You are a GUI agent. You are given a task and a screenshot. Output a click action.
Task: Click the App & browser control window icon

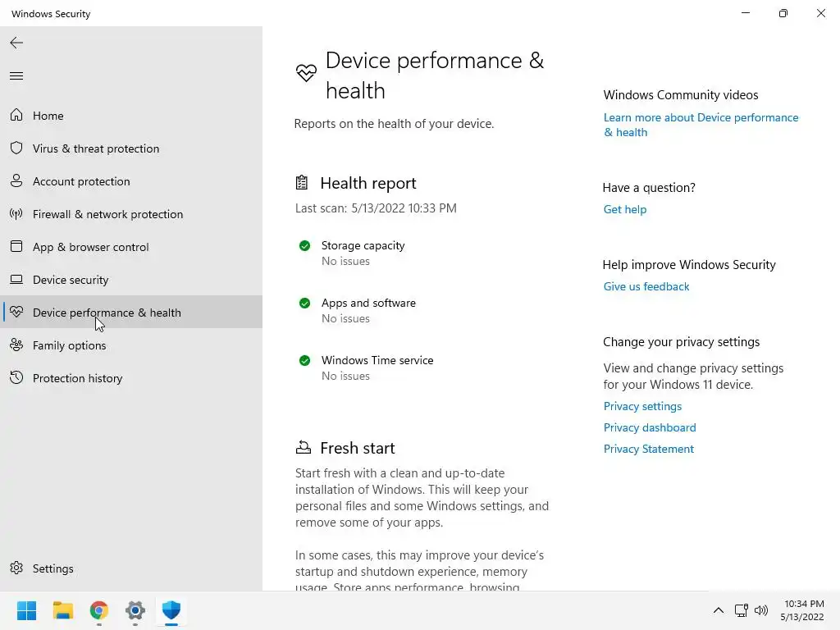pyautogui.click(x=16, y=246)
